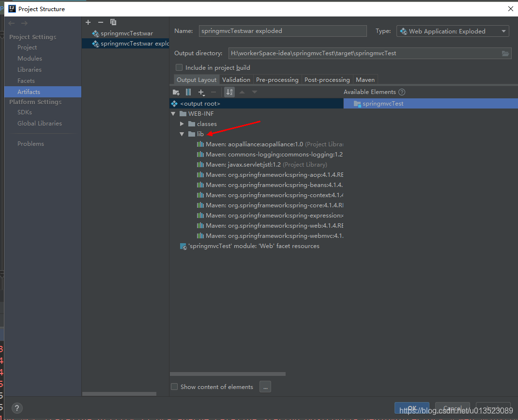Remove the selected artifact with the minus icon
Image resolution: width=518 pixels, height=420 pixels.
pos(100,22)
